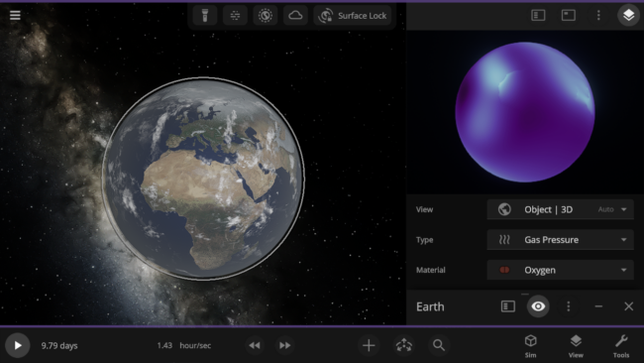Toggle the flashlight icon in top toolbar
Viewport: 644px width, 363px height.
click(x=205, y=16)
